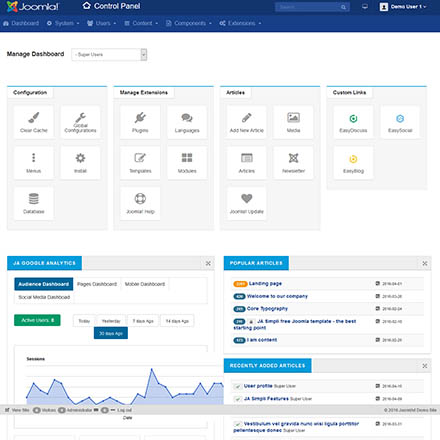Open the Newsletter tile
Screen dimensions: 440x440
pyautogui.click(x=293, y=163)
